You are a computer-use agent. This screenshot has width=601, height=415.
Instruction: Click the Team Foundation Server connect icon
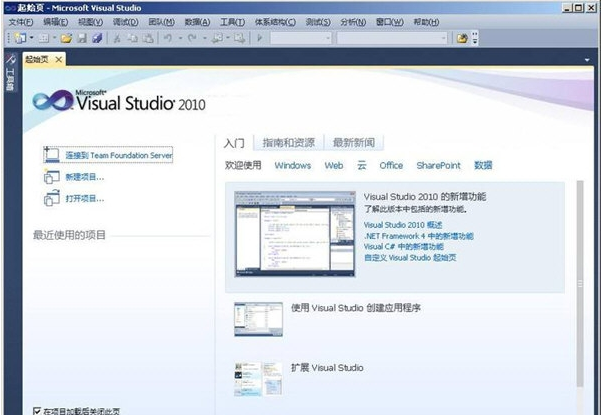(52, 154)
